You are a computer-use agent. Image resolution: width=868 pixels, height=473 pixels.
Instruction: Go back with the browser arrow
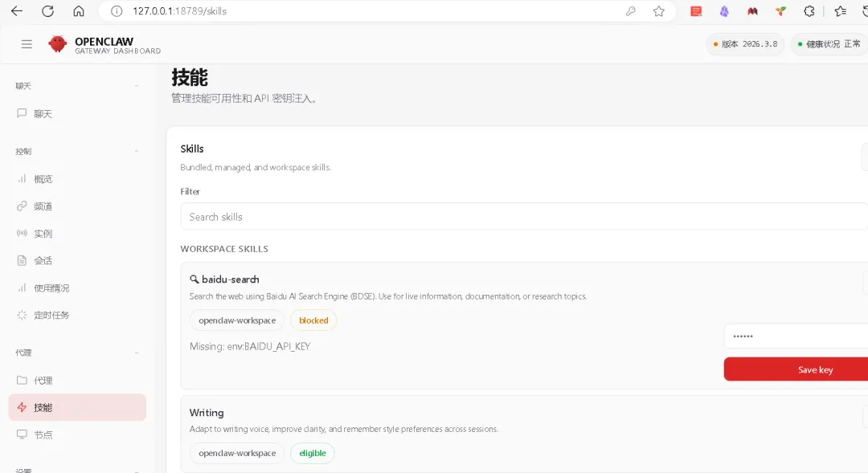pos(17,11)
